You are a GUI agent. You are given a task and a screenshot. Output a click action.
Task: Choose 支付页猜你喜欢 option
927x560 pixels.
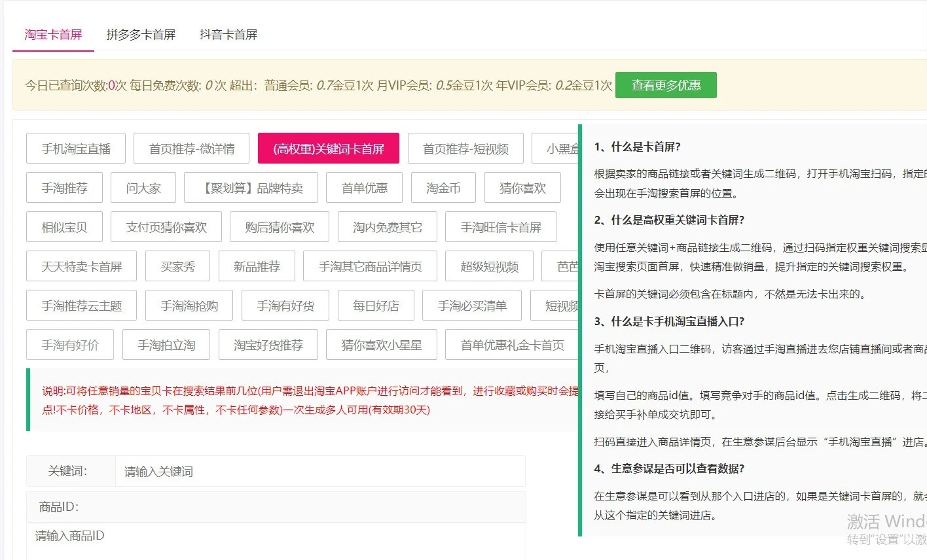click(x=166, y=227)
